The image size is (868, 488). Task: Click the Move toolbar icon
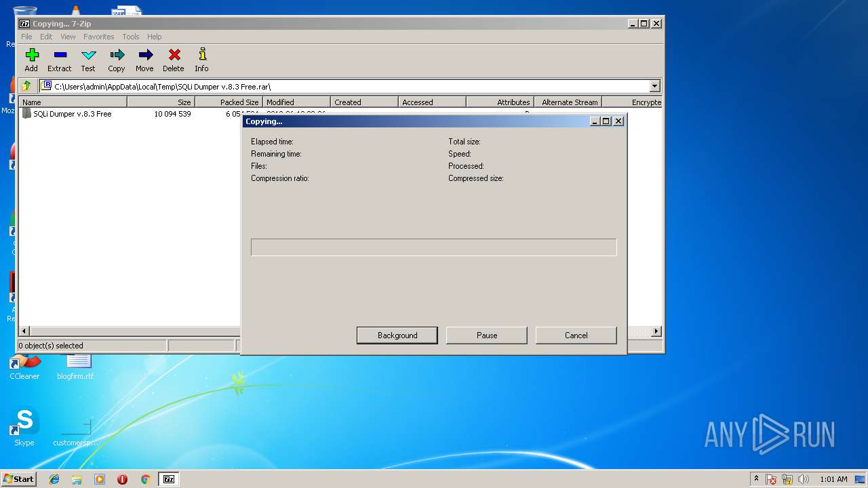[x=144, y=60]
